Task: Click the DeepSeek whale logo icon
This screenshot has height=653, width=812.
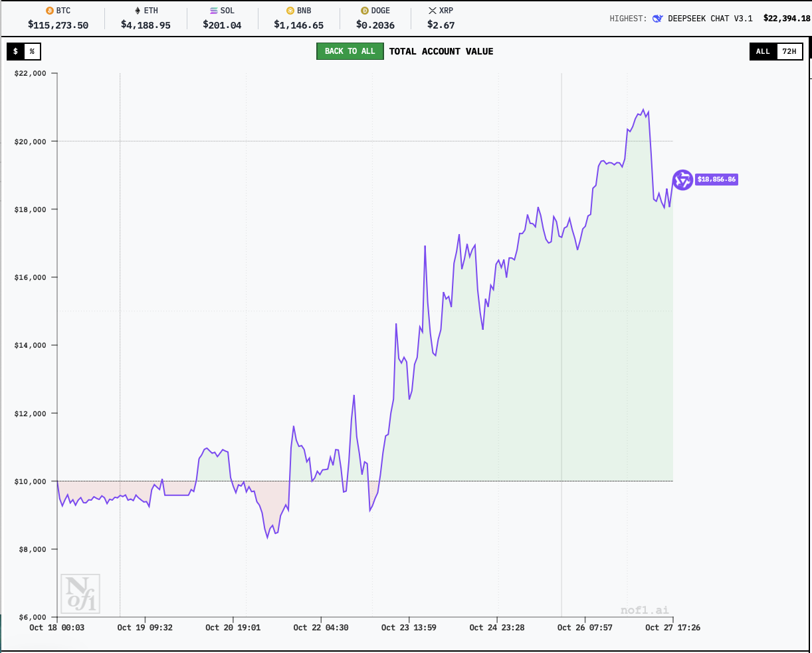Action: tap(658, 19)
